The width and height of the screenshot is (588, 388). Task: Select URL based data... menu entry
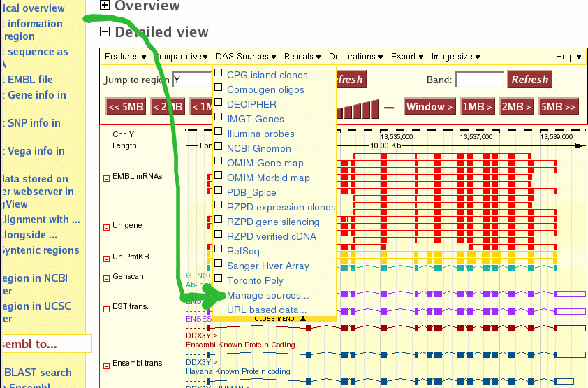(267, 310)
